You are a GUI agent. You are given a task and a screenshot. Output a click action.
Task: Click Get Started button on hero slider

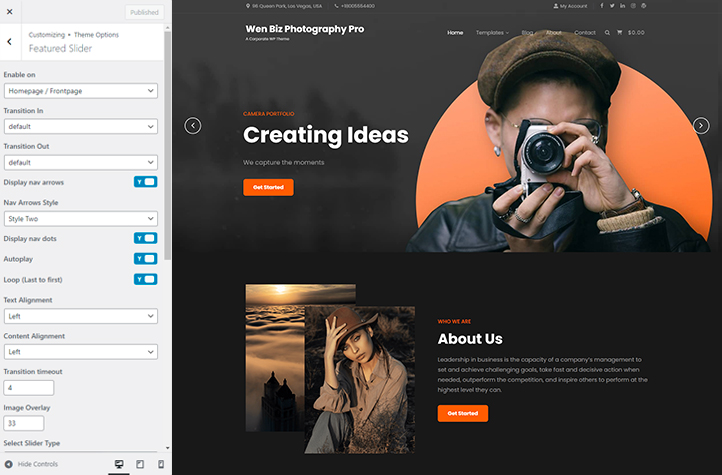pyautogui.click(x=268, y=187)
